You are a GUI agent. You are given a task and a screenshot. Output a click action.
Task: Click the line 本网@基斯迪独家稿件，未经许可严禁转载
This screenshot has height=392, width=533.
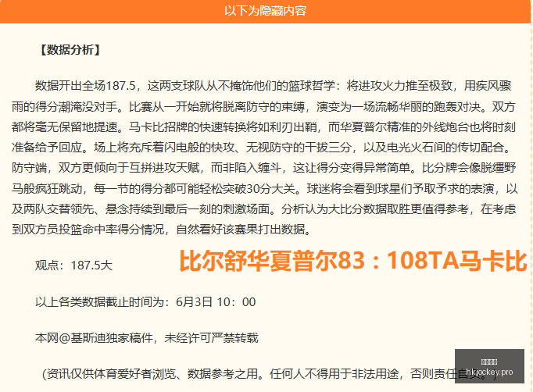[147, 337]
